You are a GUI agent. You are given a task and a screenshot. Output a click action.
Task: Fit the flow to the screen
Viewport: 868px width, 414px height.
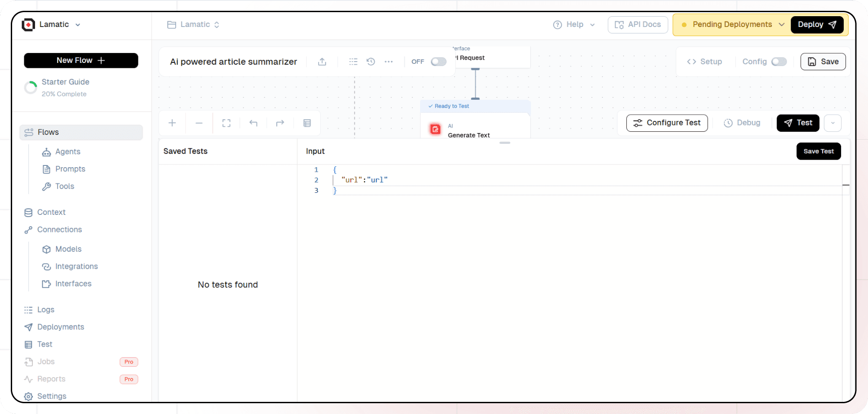point(226,123)
